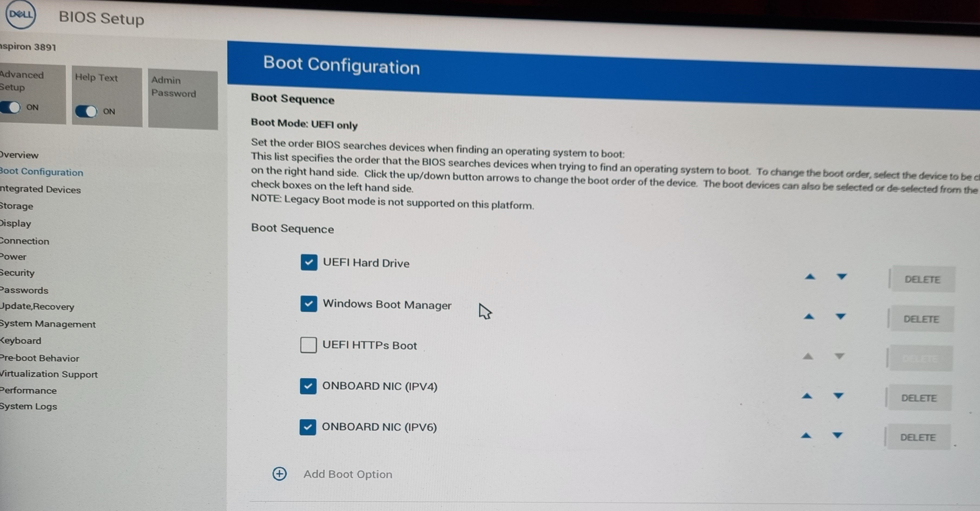Turn off the Advanced Setup toggle
Image resolution: width=980 pixels, height=511 pixels.
click(11, 108)
